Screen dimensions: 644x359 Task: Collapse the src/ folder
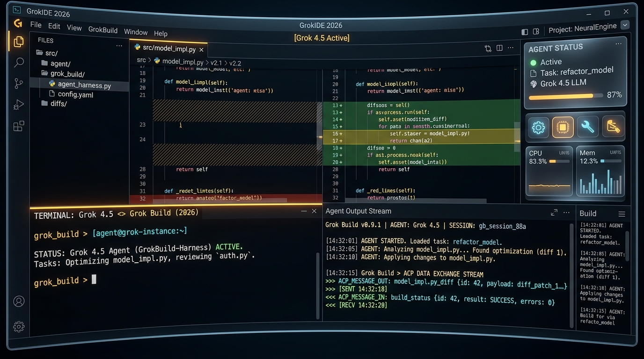tap(47, 53)
